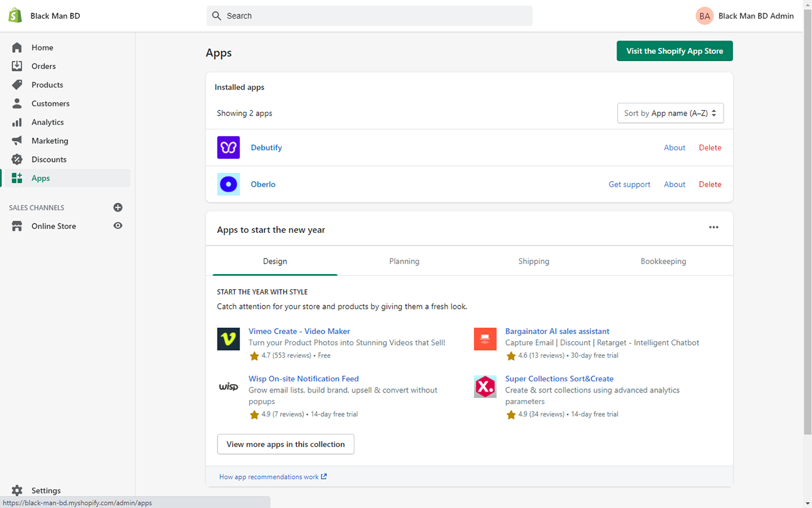
Task: Click the Wisp app logo
Action: 229,387
